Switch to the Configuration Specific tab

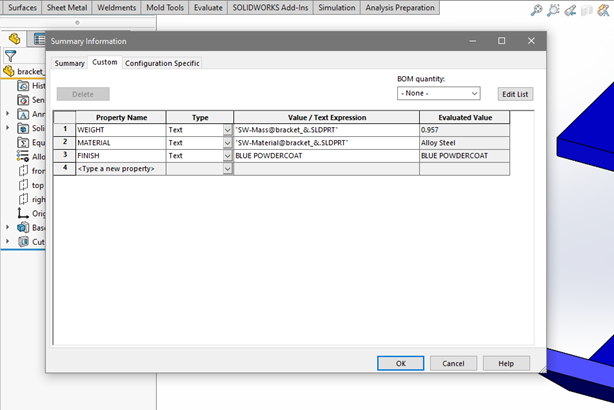coord(162,63)
